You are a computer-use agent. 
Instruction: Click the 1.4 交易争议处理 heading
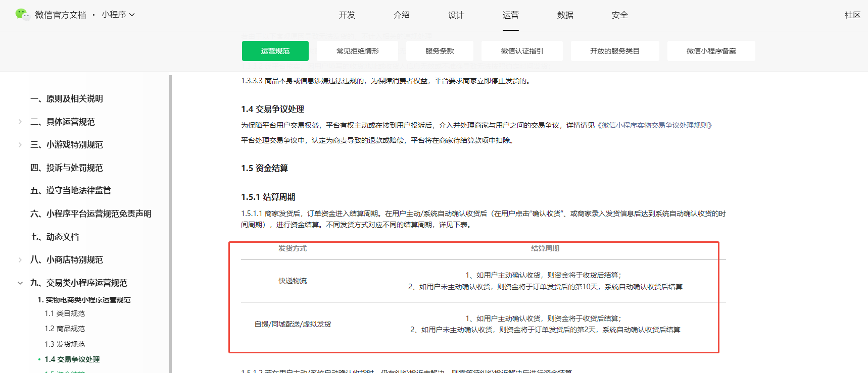273,109
